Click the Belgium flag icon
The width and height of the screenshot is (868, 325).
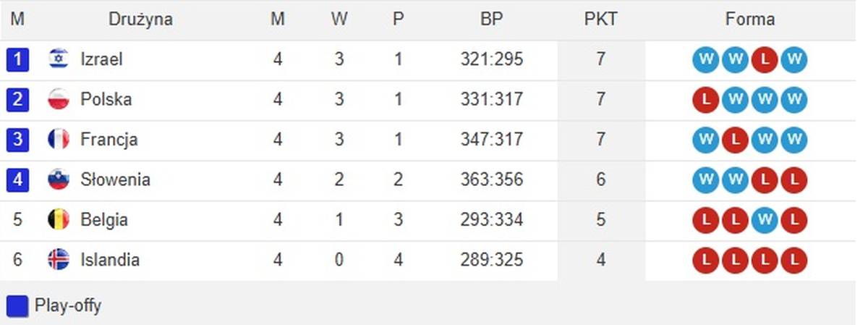[x=59, y=219]
